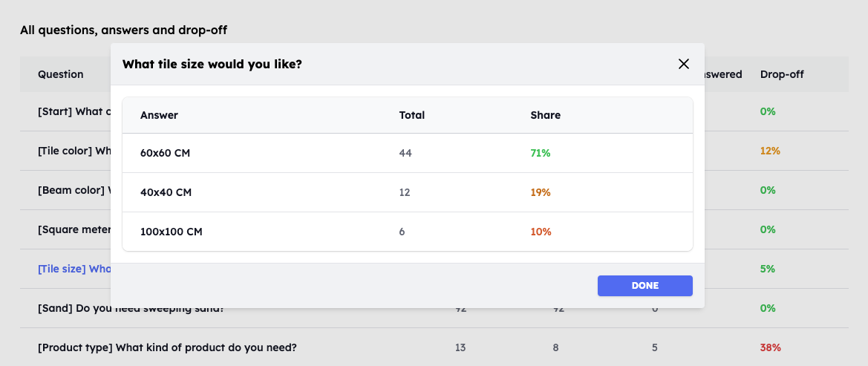
Task: Click the Question column header
Action: 61,74
